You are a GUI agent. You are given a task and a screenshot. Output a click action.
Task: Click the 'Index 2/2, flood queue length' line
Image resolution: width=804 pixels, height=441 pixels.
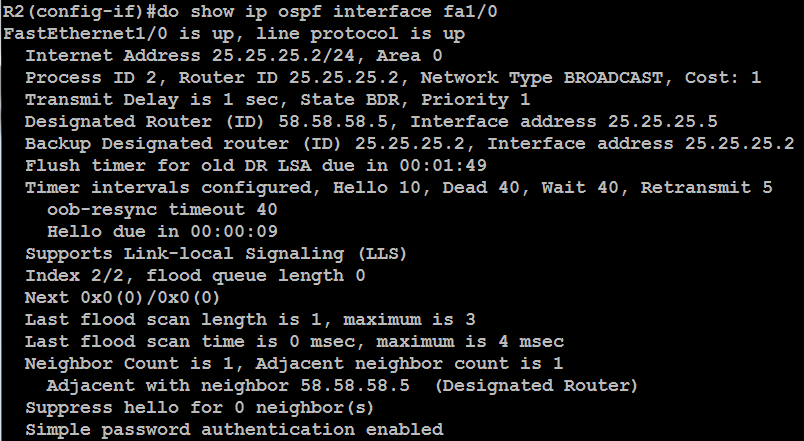click(x=196, y=275)
